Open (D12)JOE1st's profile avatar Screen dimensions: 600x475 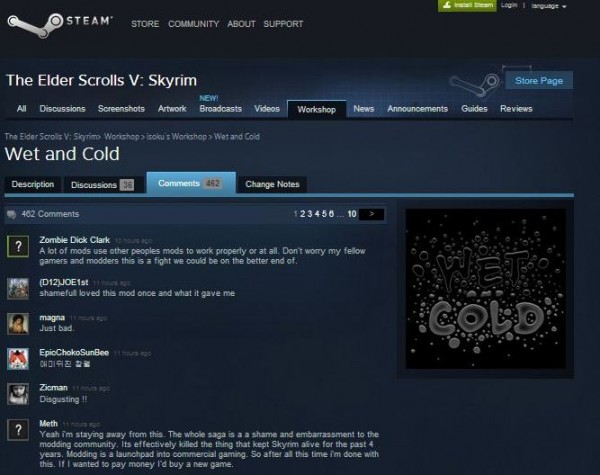pos(18,288)
